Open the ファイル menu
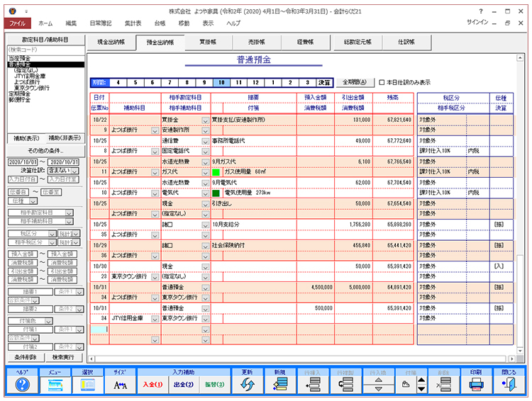Screen dimensions: 532x401 point(17,23)
